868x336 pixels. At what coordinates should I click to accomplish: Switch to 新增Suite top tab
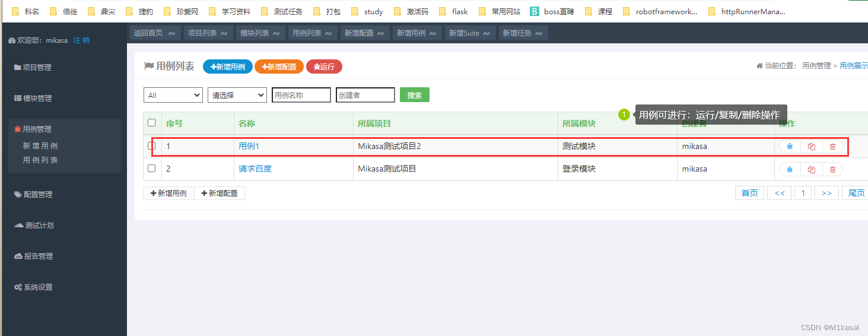click(470, 33)
